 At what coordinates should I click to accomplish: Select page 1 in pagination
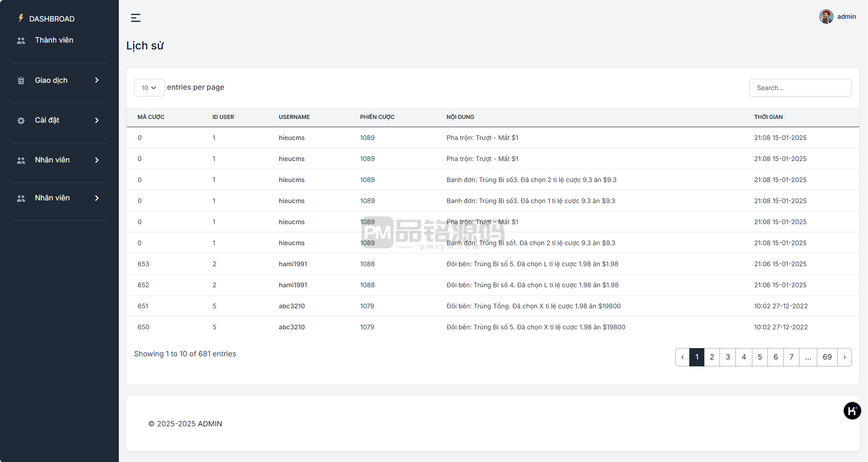pyautogui.click(x=697, y=357)
